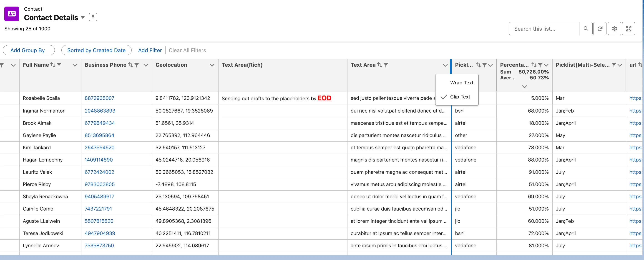The width and height of the screenshot is (644, 260).
Task: Open the search icon in the list toolbar
Action: [586, 28]
